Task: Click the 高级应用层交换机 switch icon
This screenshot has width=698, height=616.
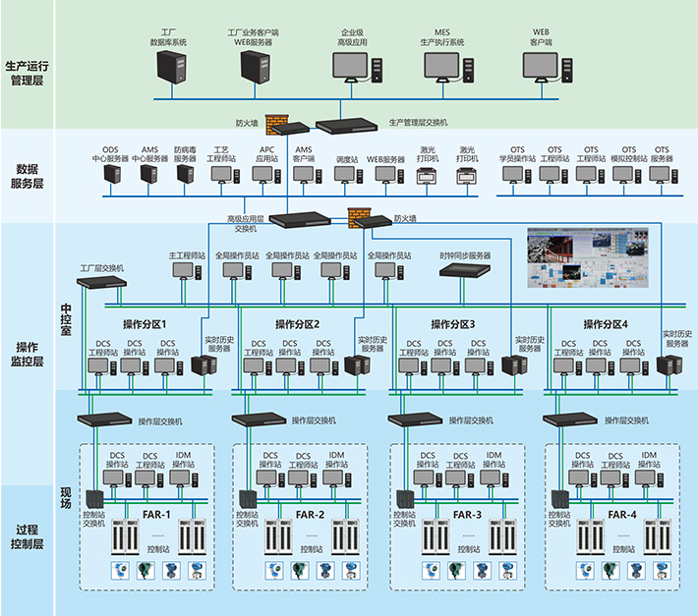Action: tap(303, 220)
